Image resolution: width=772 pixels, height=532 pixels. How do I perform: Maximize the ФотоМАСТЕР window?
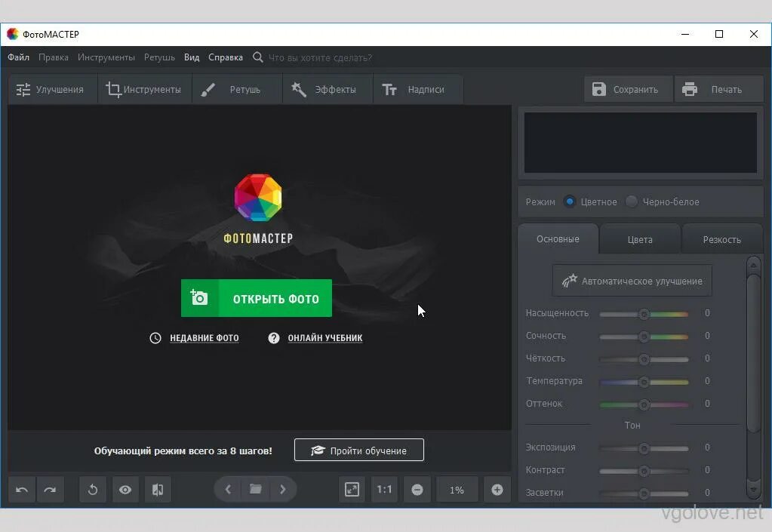point(719,34)
